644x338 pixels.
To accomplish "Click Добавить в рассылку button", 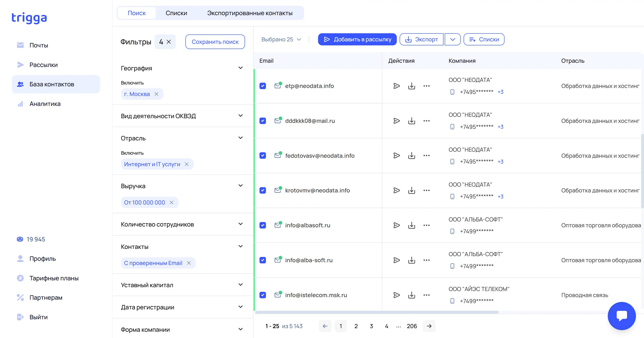I will pyautogui.click(x=357, y=39).
